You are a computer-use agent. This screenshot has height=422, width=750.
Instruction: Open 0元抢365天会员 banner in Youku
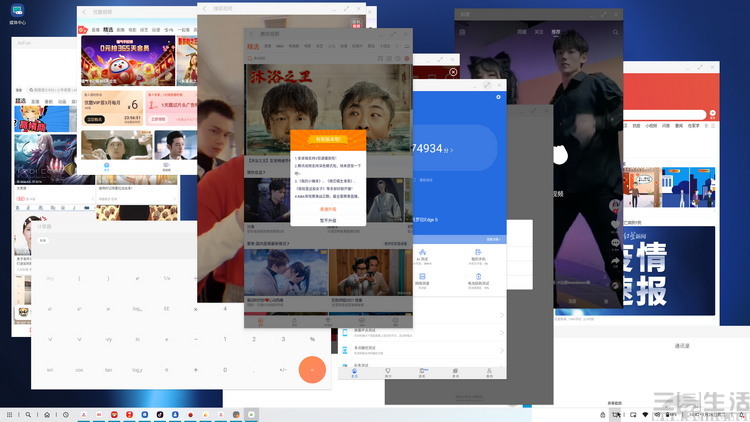(x=128, y=61)
